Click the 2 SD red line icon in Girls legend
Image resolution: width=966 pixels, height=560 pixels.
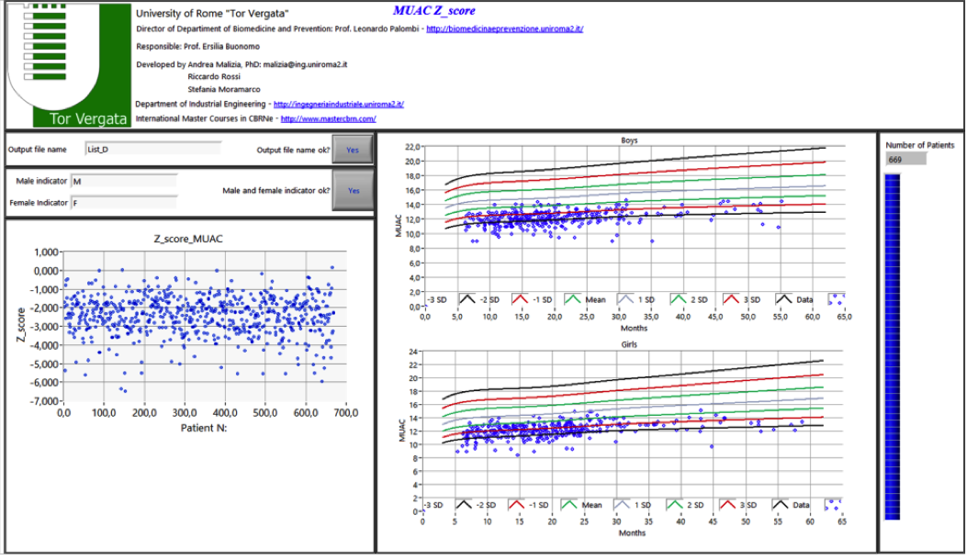point(730,505)
